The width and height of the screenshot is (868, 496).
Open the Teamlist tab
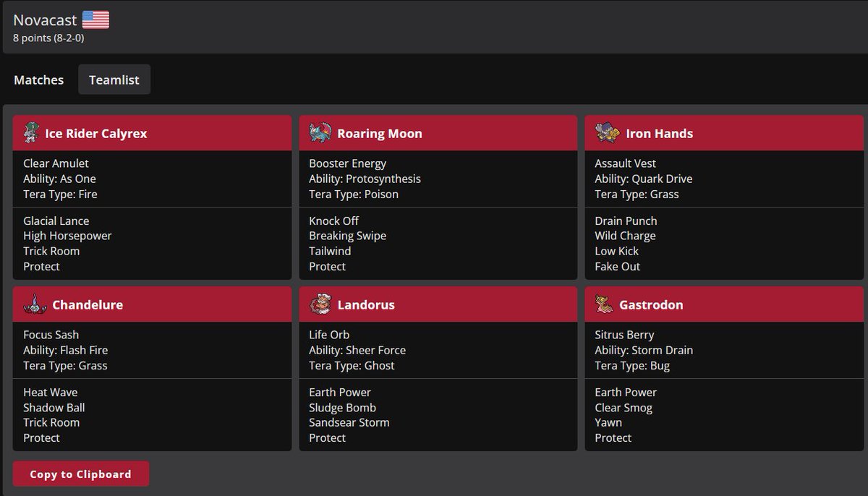[114, 80]
